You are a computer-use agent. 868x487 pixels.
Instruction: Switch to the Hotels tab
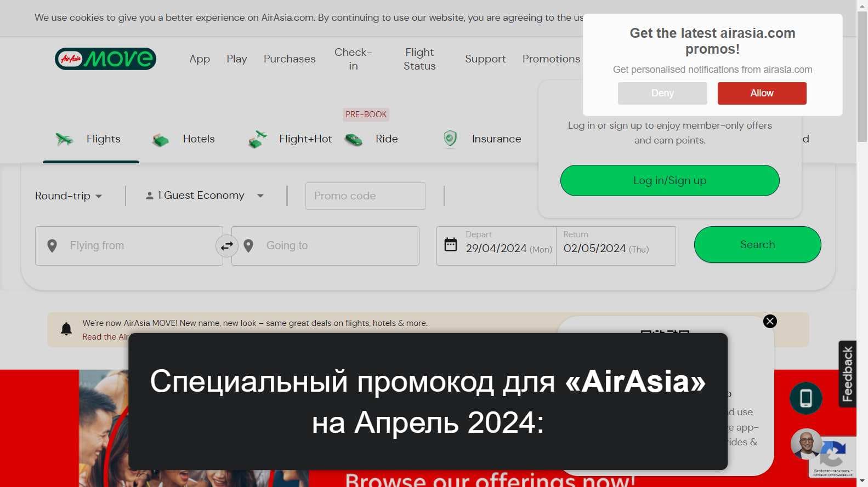click(183, 139)
